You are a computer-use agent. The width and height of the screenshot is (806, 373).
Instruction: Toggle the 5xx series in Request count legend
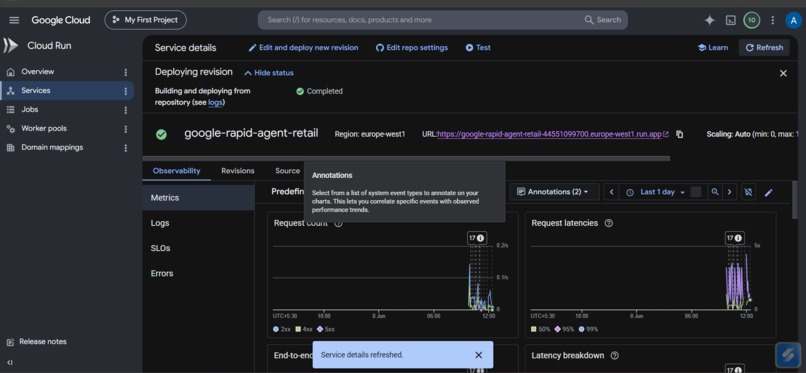(x=326, y=329)
